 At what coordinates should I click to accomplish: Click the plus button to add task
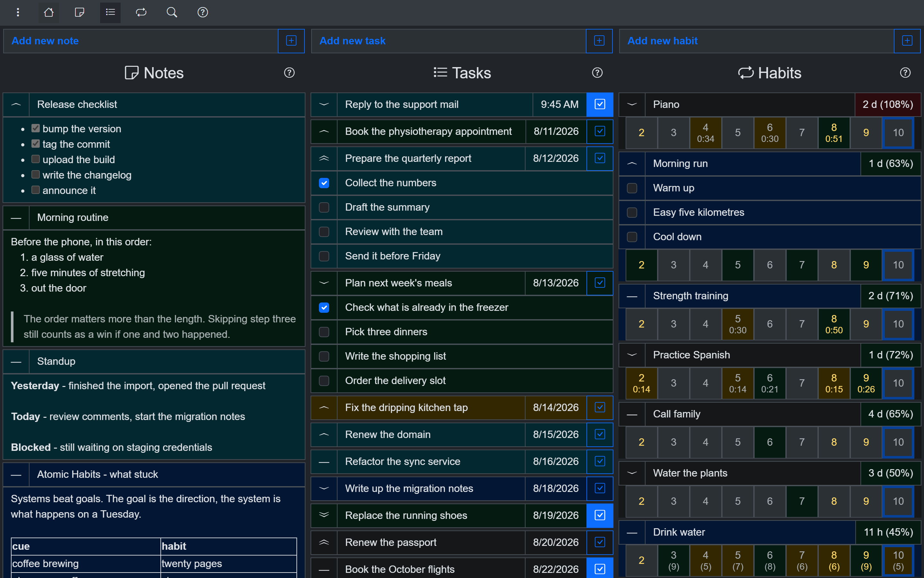point(599,41)
